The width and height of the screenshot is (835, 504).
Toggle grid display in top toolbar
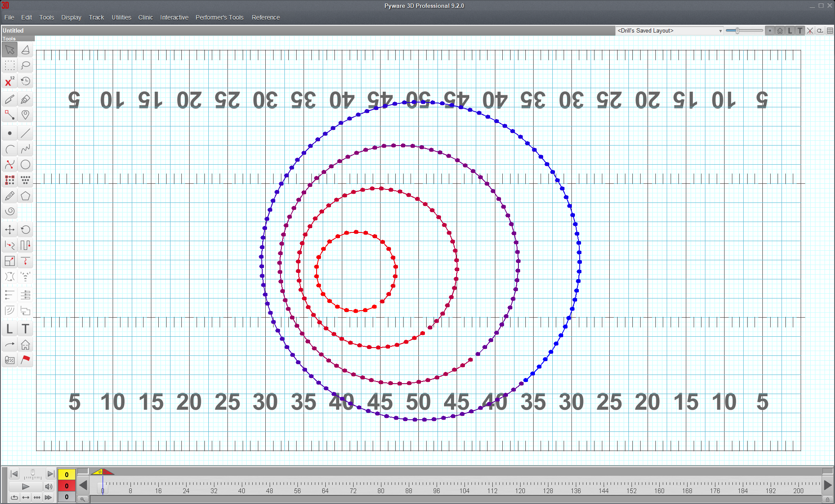830,31
